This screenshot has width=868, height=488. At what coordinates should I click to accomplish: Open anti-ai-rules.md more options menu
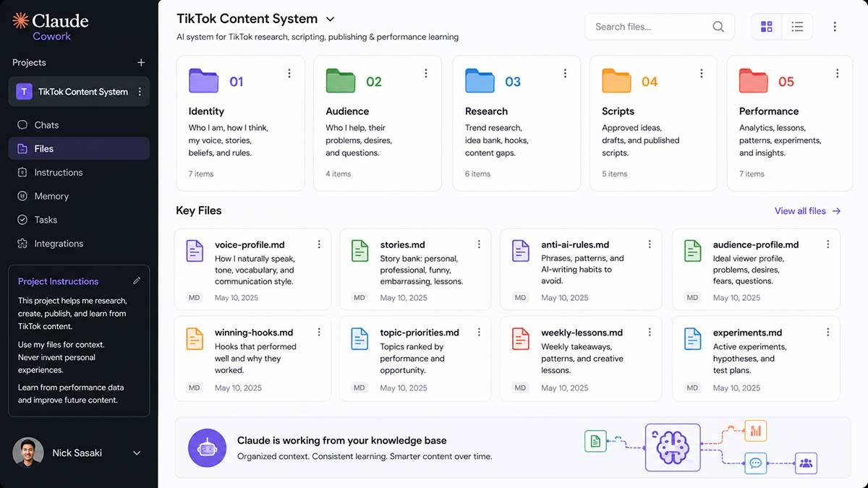pyautogui.click(x=650, y=244)
